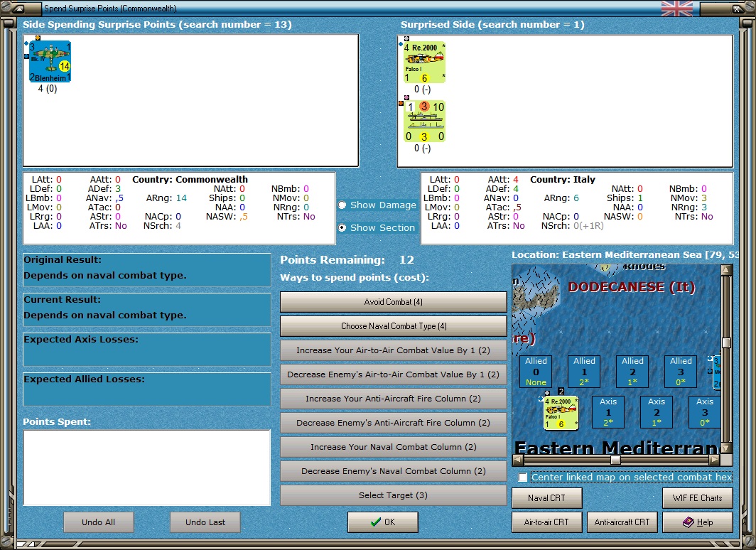Select the Blenheim bomber unit counter
The image size is (756, 550).
point(50,61)
